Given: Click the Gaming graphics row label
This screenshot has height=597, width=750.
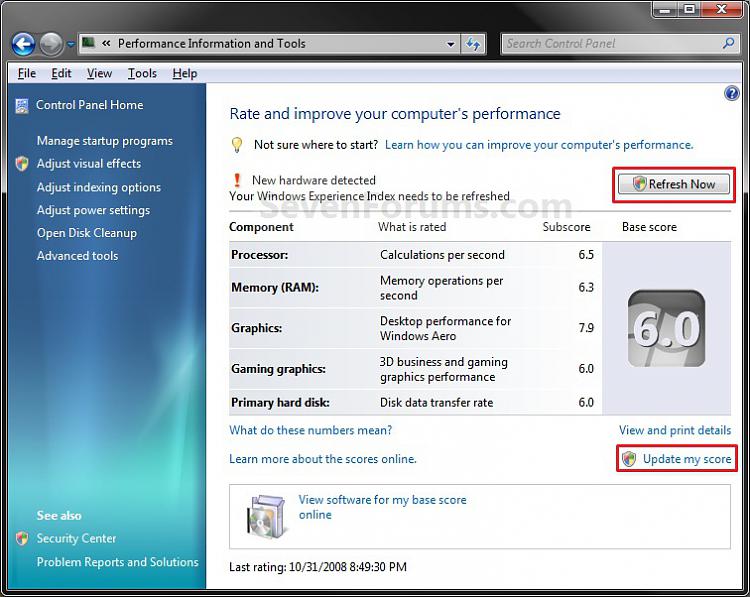Looking at the screenshot, I should point(278,369).
